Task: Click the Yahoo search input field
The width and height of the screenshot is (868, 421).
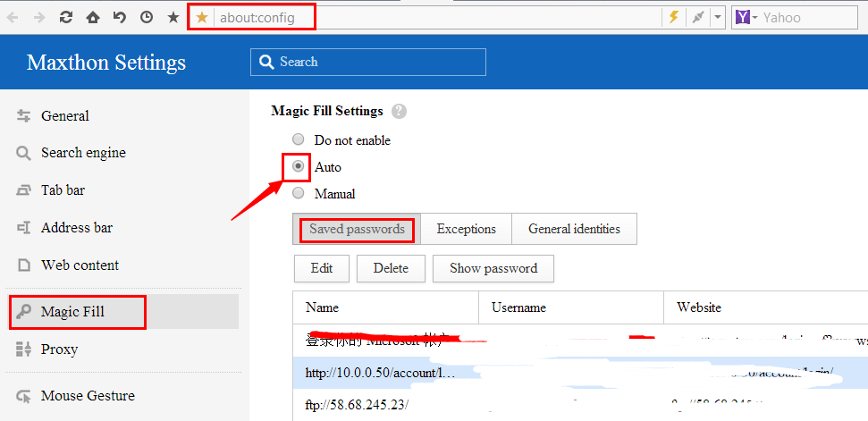Action: point(808,18)
